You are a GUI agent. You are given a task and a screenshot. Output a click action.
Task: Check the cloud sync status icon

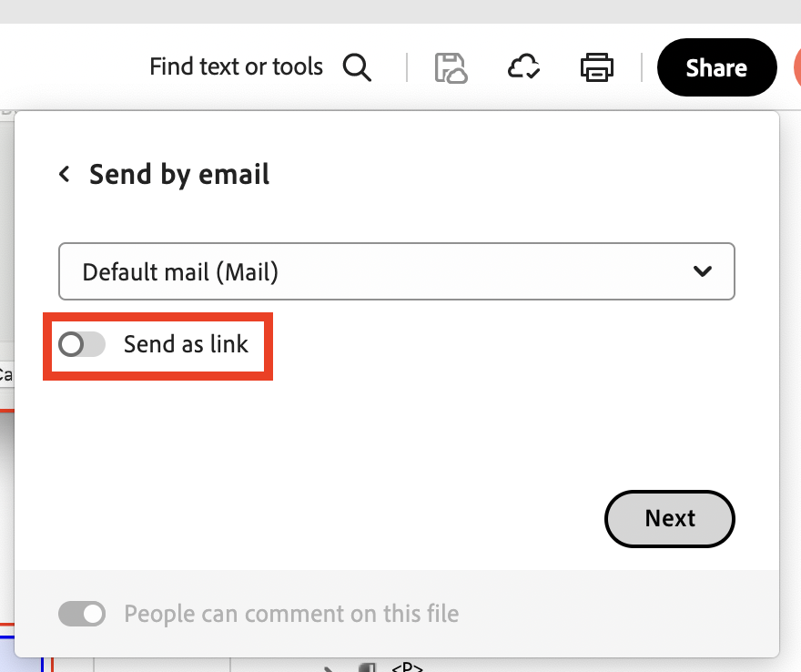[x=524, y=67]
